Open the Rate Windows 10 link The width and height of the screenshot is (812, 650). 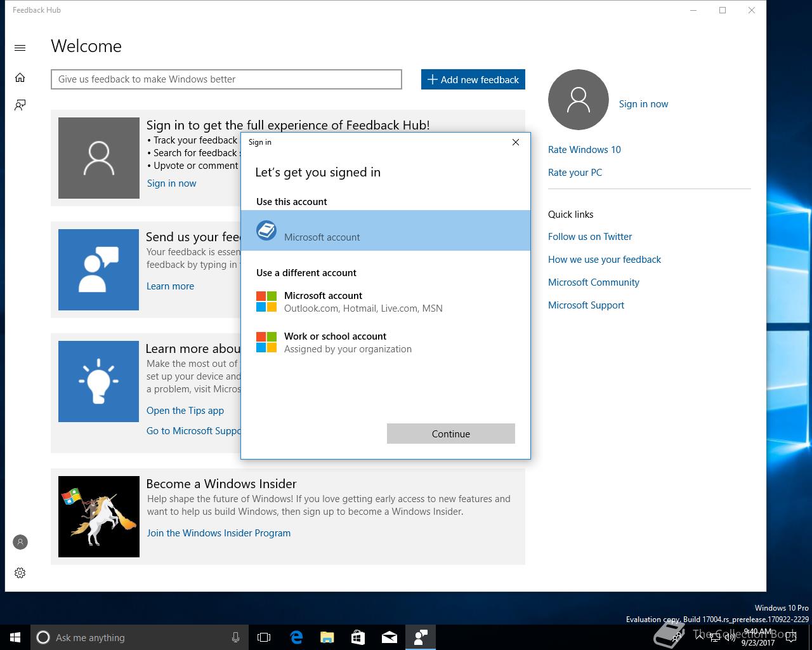[584, 150]
